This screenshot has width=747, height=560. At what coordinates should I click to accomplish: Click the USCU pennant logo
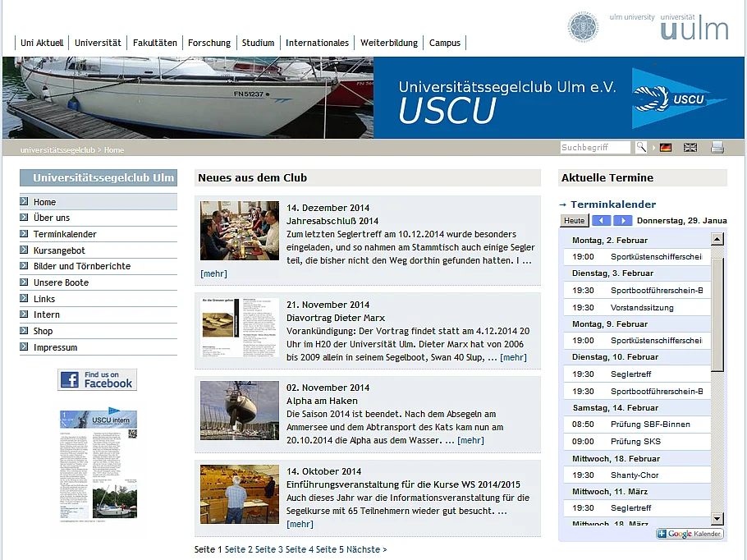click(x=678, y=99)
